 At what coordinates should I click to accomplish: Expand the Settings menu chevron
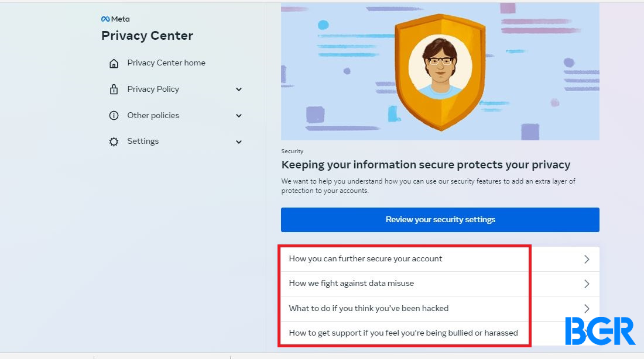(239, 142)
